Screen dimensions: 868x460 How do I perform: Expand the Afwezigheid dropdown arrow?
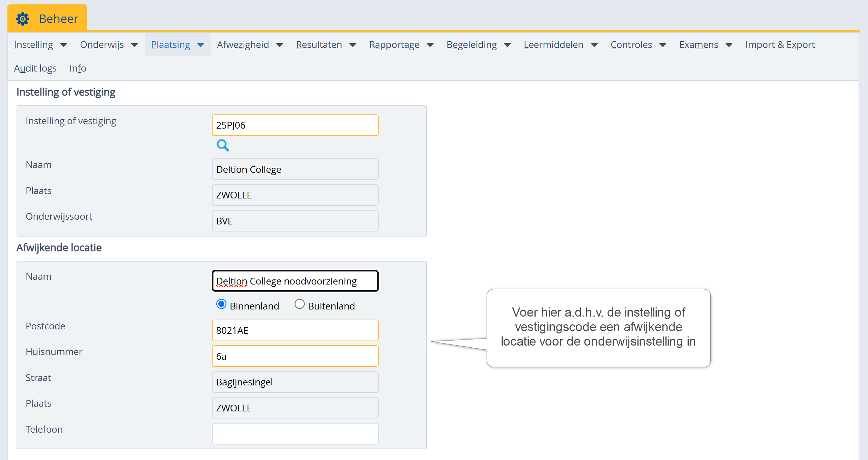coord(279,45)
